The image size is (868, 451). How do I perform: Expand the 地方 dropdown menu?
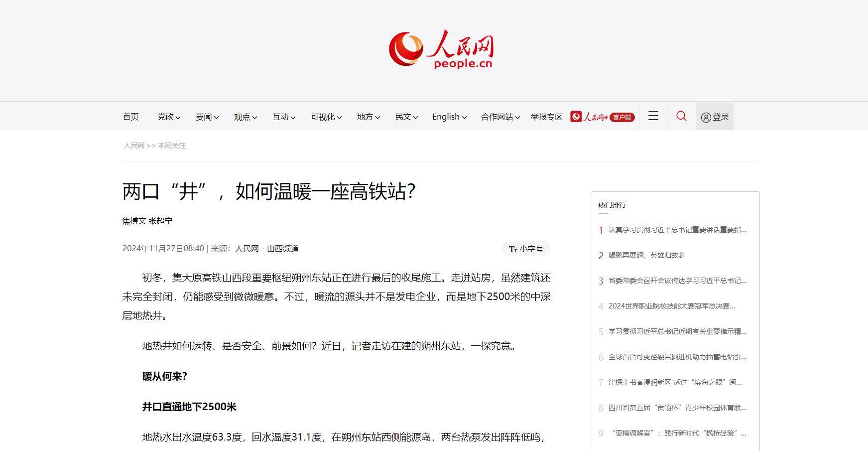point(369,117)
